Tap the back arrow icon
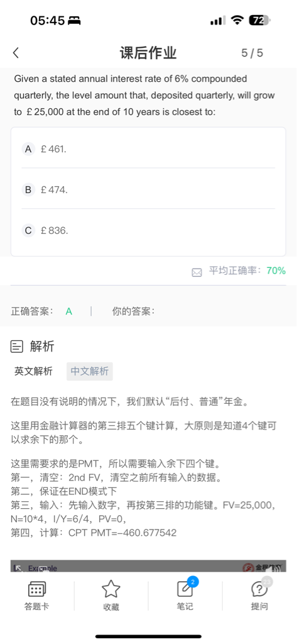 click(16, 53)
